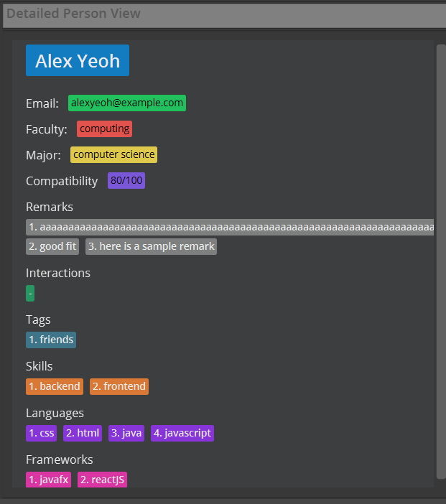Click the backend skill chip
Screen dimensions: 446x504
[x=55, y=386]
